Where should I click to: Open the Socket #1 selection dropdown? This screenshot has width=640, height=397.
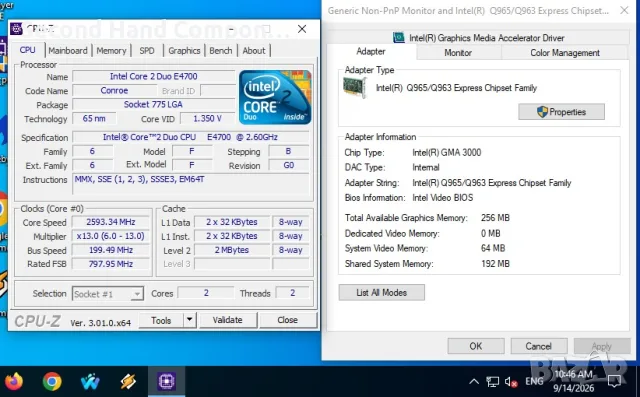tap(108, 294)
